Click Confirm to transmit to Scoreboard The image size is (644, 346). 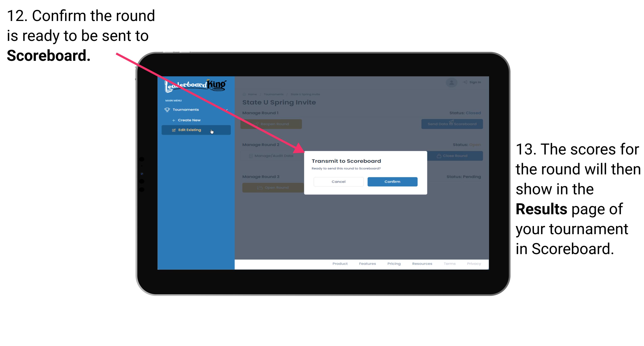(391, 181)
